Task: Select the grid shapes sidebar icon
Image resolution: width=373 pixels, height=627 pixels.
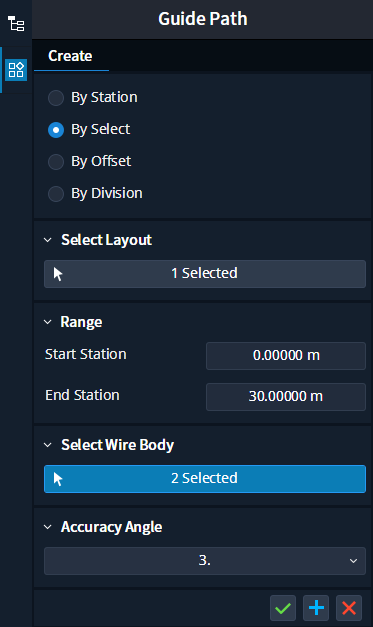Action: pos(16,70)
